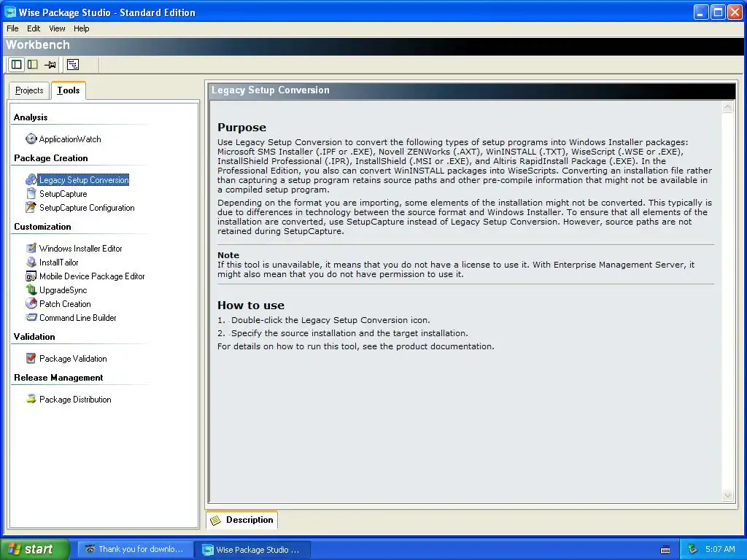Click the Release Management section heading
This screenshot has height=560, width=747.
pyautogui.click(x=58, y=378)
